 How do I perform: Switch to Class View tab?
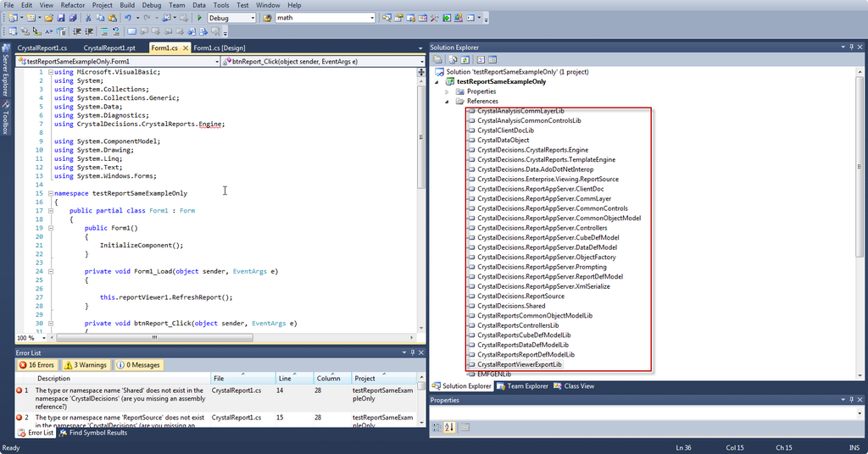coord(574,386)
